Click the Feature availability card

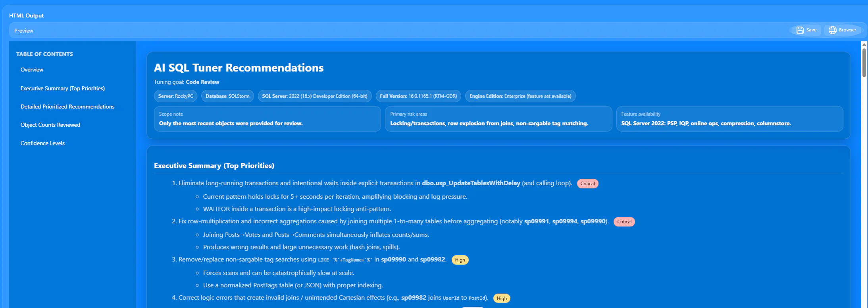729,119
